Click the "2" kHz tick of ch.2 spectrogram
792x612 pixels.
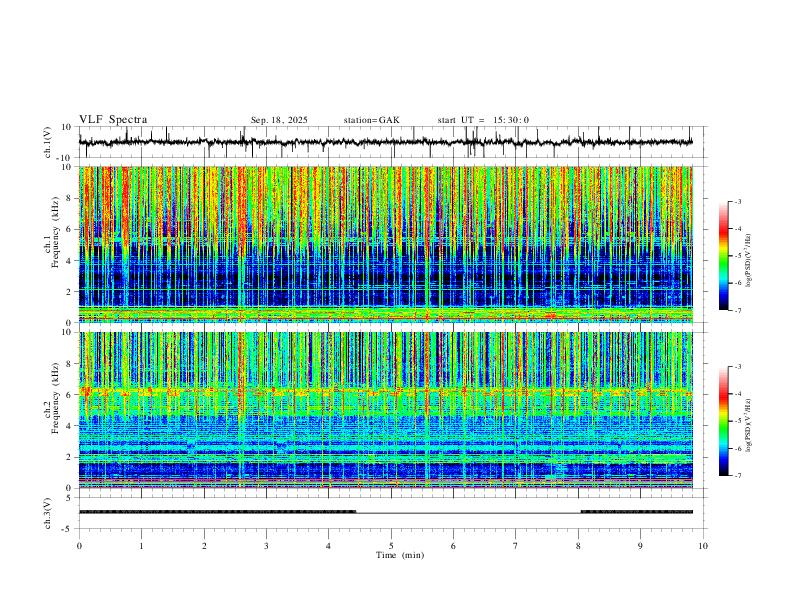click(x=68, y=457)
